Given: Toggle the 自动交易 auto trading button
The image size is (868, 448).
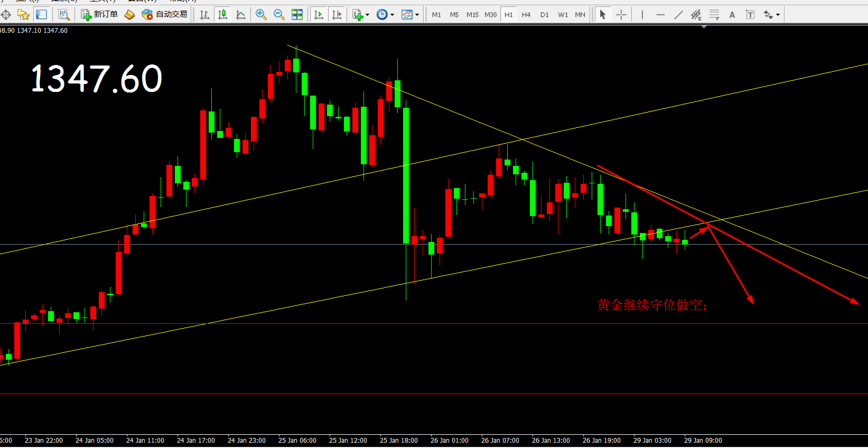Looking at the screenshot, I should pyautogui.click(x=165, y=14).
